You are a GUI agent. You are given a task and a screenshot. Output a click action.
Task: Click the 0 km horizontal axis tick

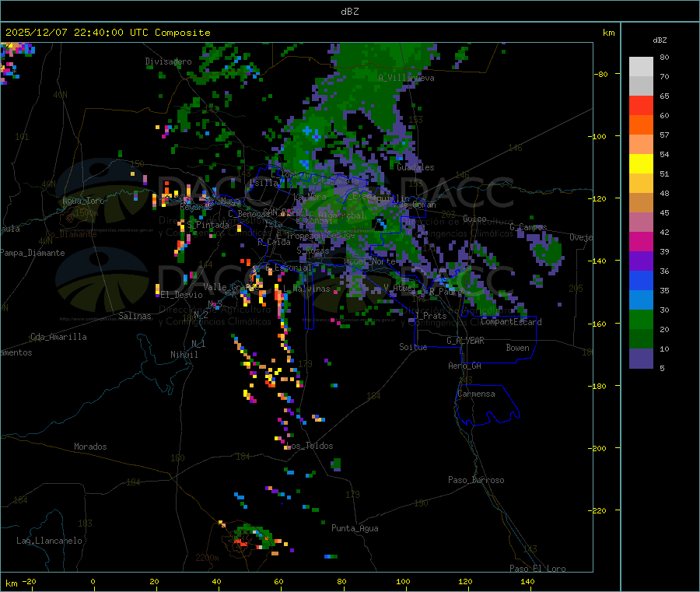point(93,581)
